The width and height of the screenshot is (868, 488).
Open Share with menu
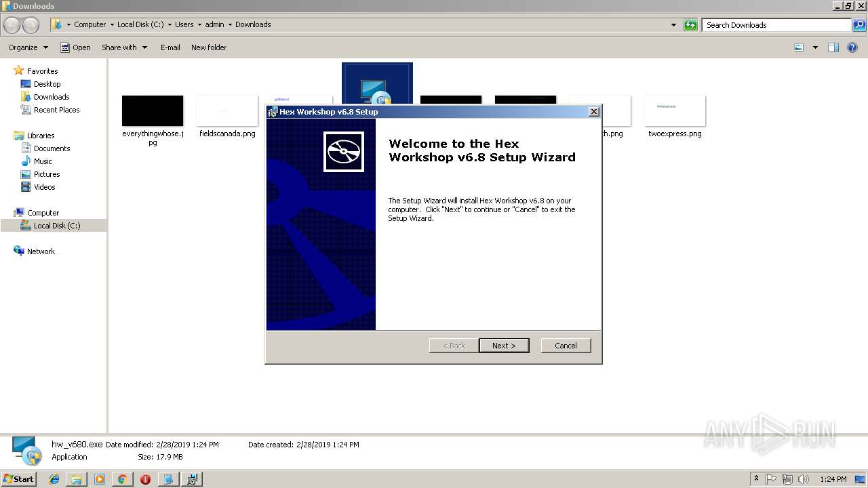(x=124, y=47)
